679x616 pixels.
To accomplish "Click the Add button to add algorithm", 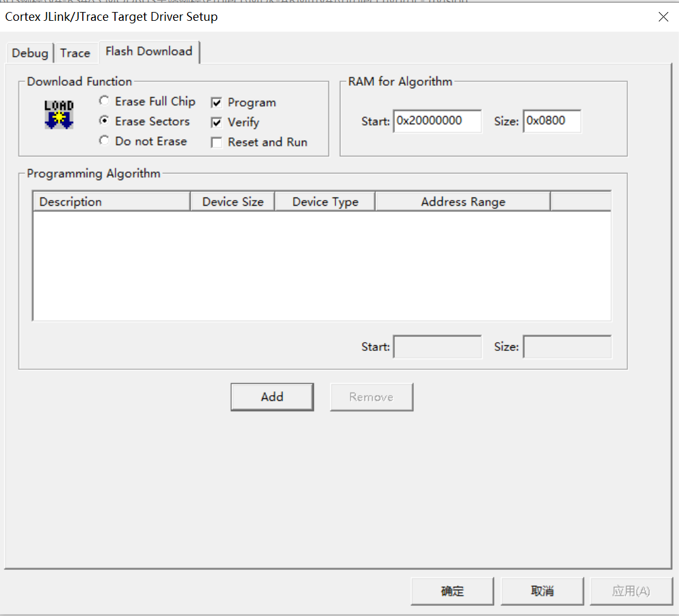I will (272, 397).
